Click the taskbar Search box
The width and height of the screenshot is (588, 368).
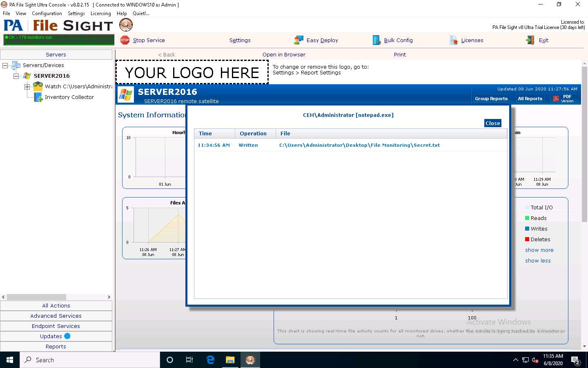(x=90, y=360)
